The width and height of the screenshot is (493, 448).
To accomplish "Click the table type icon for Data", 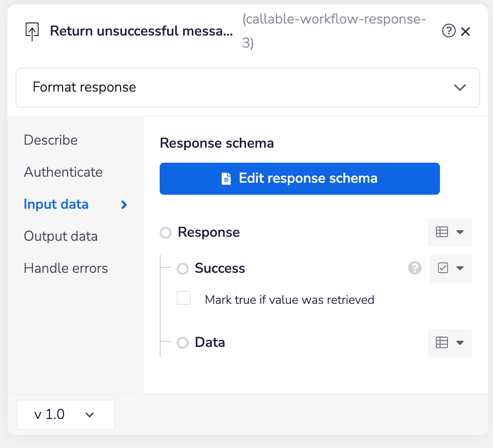I will point(441,342).
